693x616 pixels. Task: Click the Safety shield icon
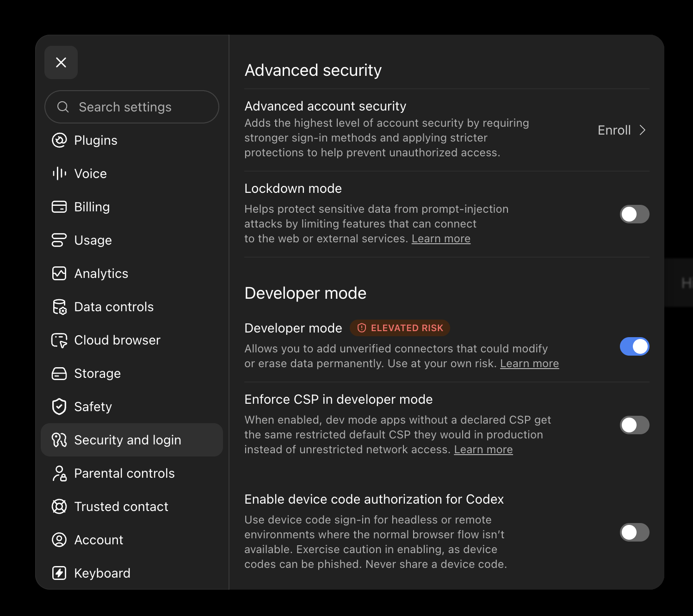click(x=59, y=407)
